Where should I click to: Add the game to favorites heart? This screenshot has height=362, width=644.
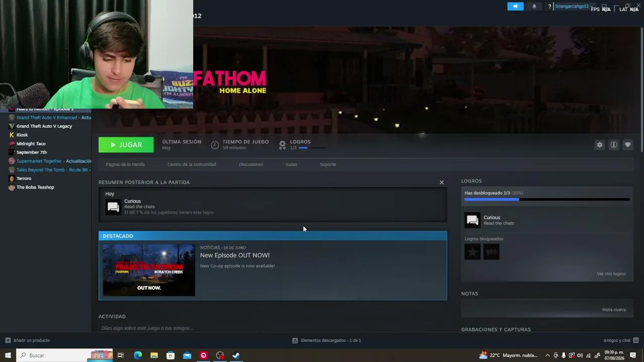[x=628, y=145]
